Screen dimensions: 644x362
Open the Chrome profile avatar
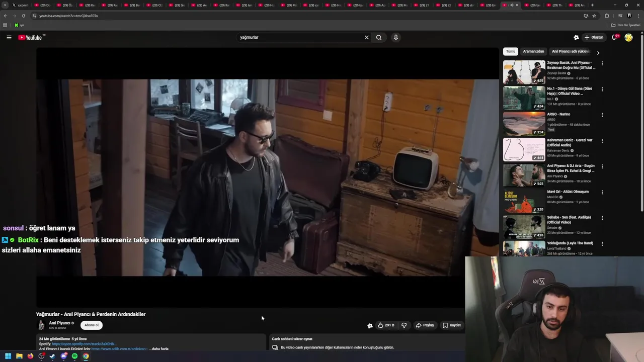[x=629, y=16]
